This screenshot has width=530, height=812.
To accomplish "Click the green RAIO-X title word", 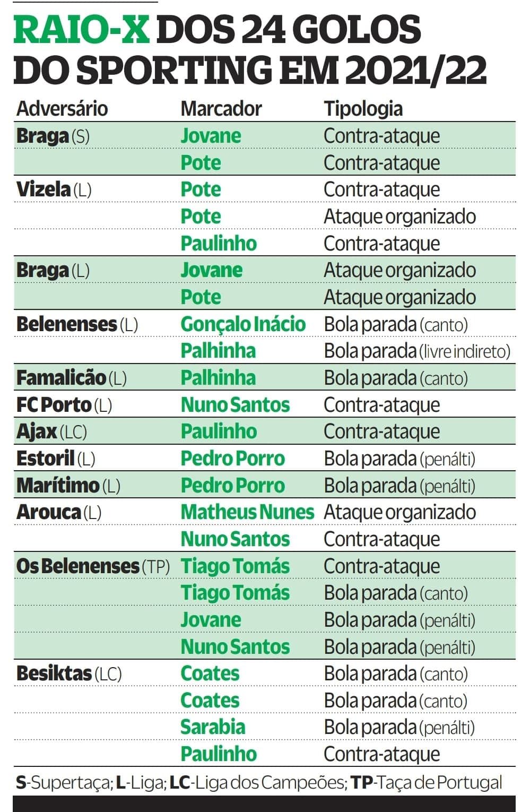I will tap(82, 30).
